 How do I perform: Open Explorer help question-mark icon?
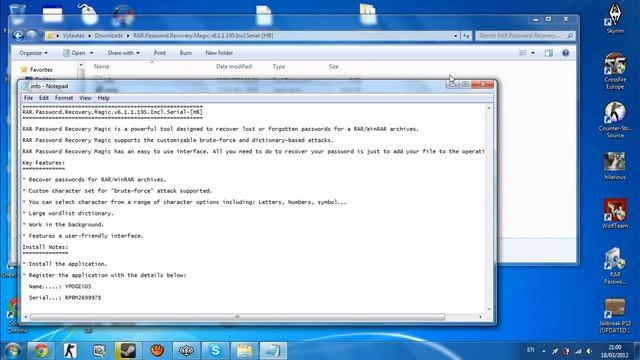[565, 53]
